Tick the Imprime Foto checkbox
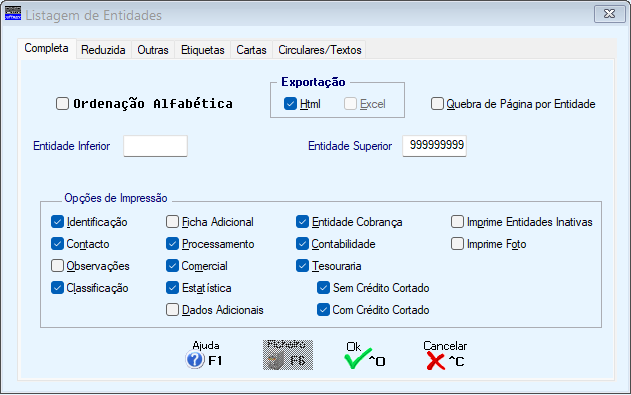The height and width of the screenshot is (395, 631). tap(457, 244)
